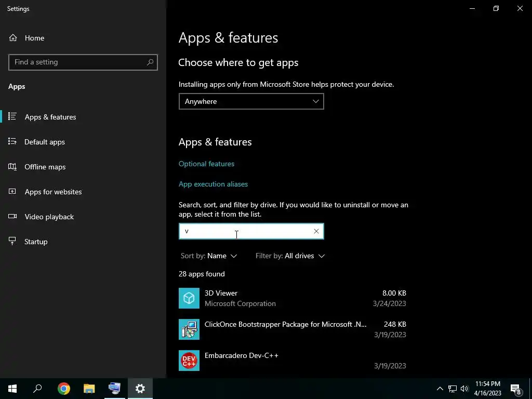Open notification action center
Image resolution: width=532 pixels, height=399 pixels.
tap(515, 389)
